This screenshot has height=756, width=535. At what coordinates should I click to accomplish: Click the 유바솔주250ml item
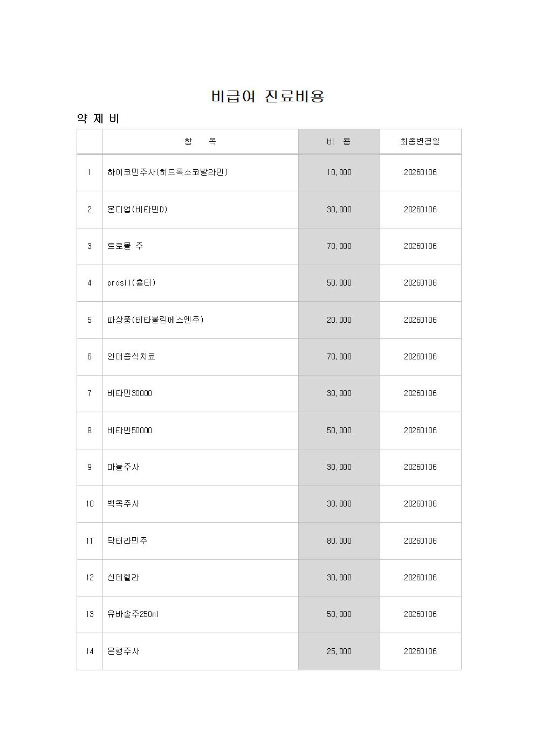pos(133,614)
